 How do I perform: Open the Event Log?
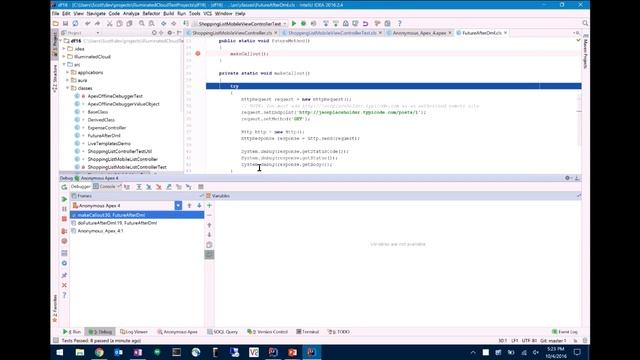pos(565,332)
